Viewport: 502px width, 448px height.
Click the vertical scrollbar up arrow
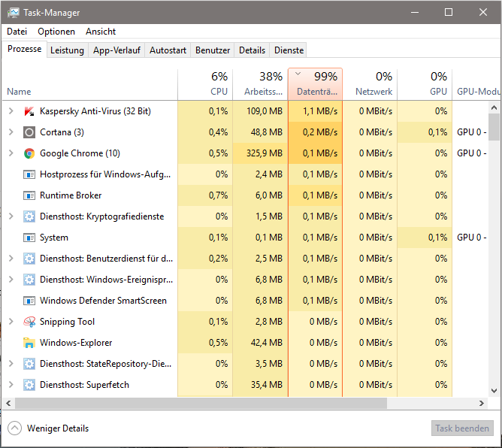coord(494,107)
